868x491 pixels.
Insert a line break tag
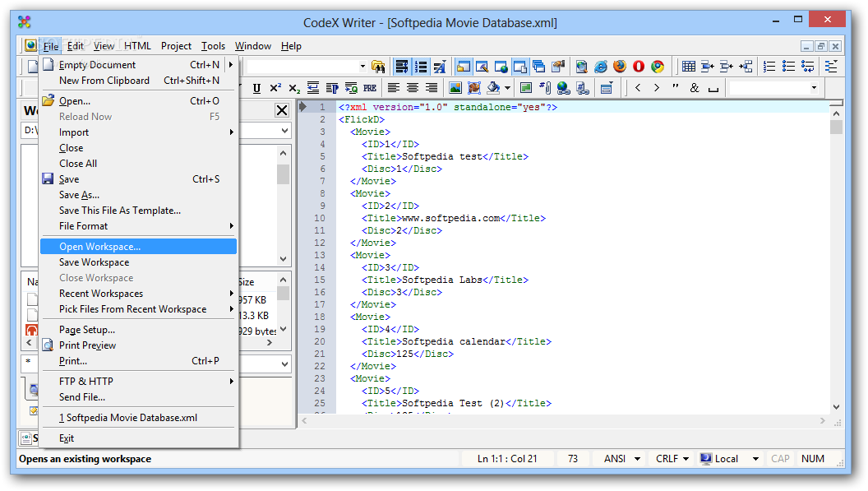[x=313, y=88]
